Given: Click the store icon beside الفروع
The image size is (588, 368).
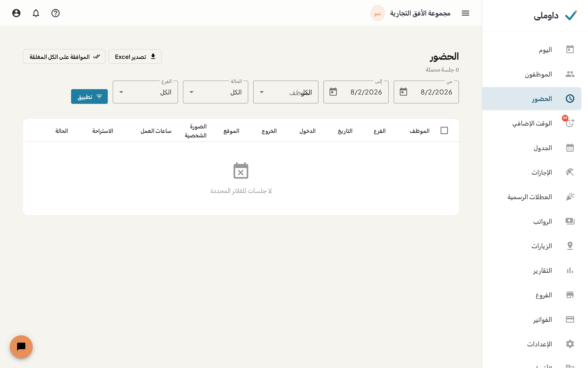Looking at the screenshot, I should pos(570,295).
